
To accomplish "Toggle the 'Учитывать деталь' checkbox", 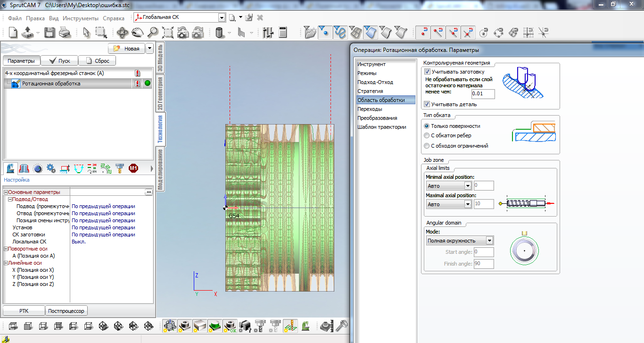I will click(427, 104).
